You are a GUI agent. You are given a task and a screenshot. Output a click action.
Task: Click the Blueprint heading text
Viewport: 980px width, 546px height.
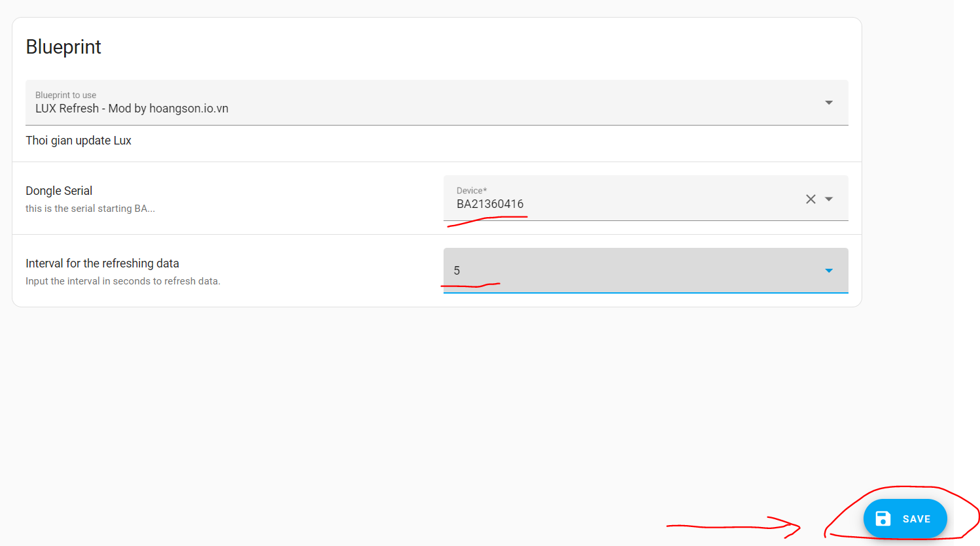pos(63,47)
